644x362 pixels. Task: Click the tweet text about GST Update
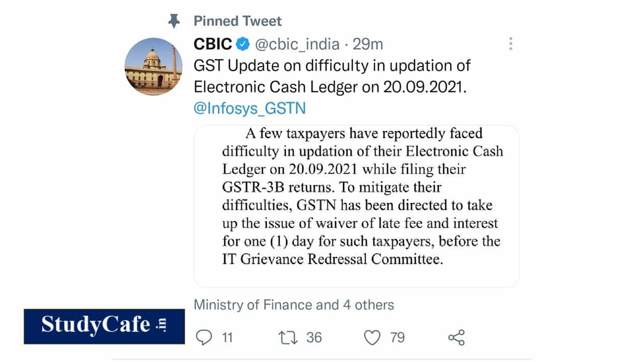pyautogui.click(x=332, y=76)
